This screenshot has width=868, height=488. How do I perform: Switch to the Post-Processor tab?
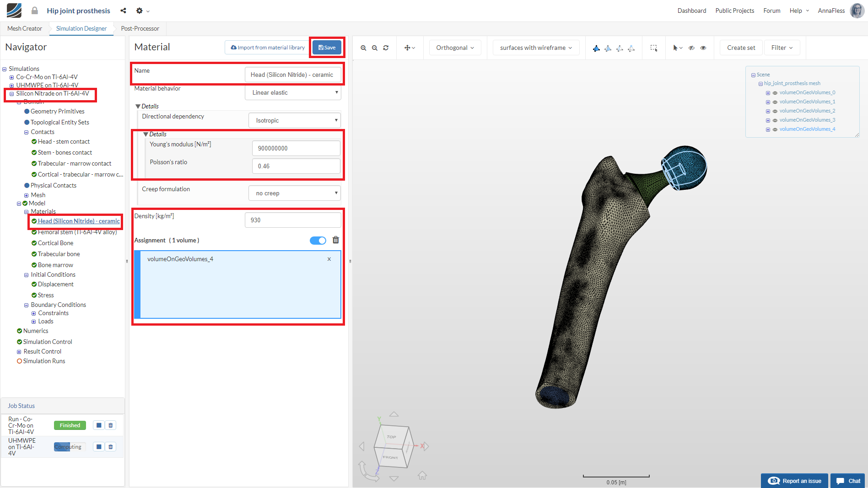pos(140,28)
